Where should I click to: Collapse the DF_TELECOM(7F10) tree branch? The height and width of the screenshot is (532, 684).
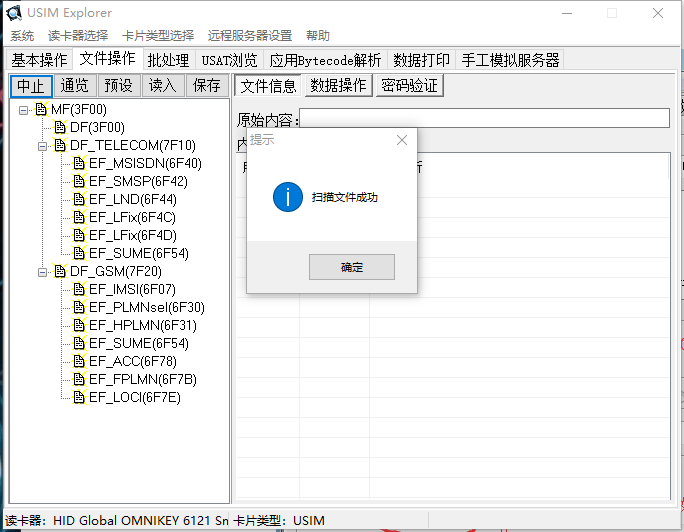43,145
